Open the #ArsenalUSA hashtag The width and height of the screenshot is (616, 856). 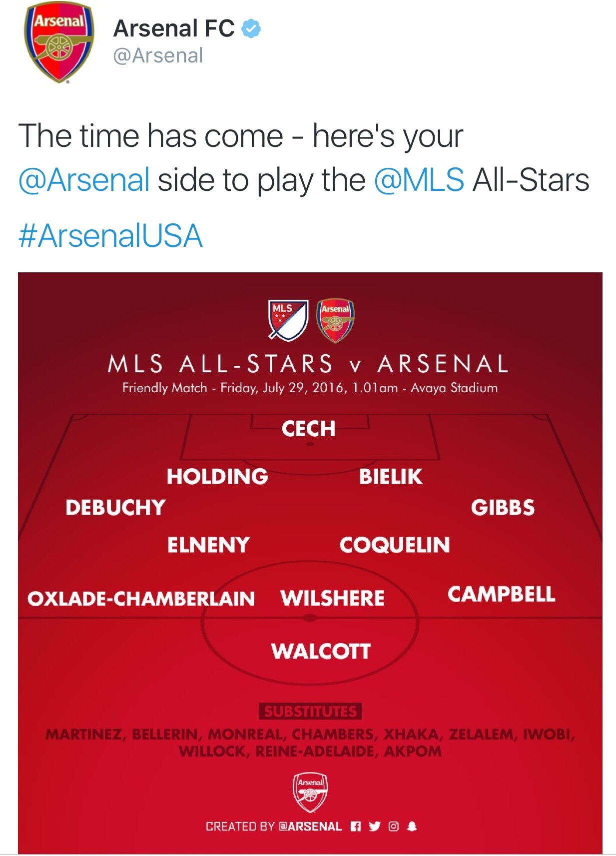[x=110, y=236]
